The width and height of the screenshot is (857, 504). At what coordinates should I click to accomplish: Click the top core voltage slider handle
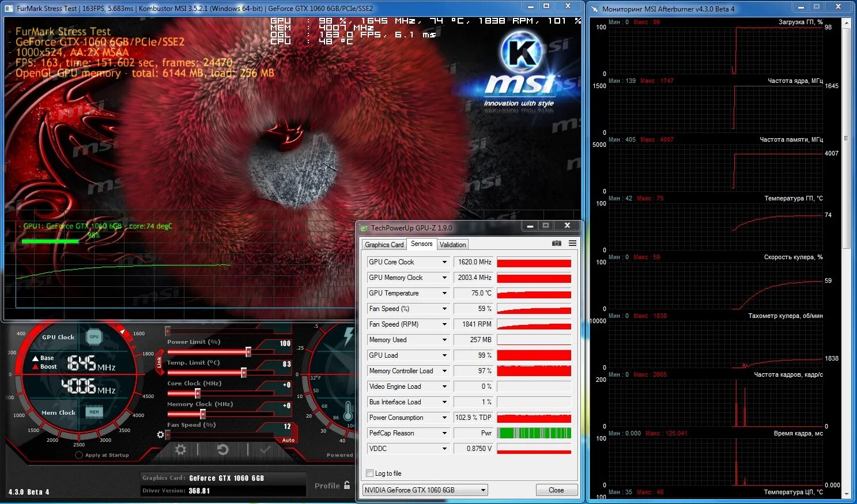(168, 331)
